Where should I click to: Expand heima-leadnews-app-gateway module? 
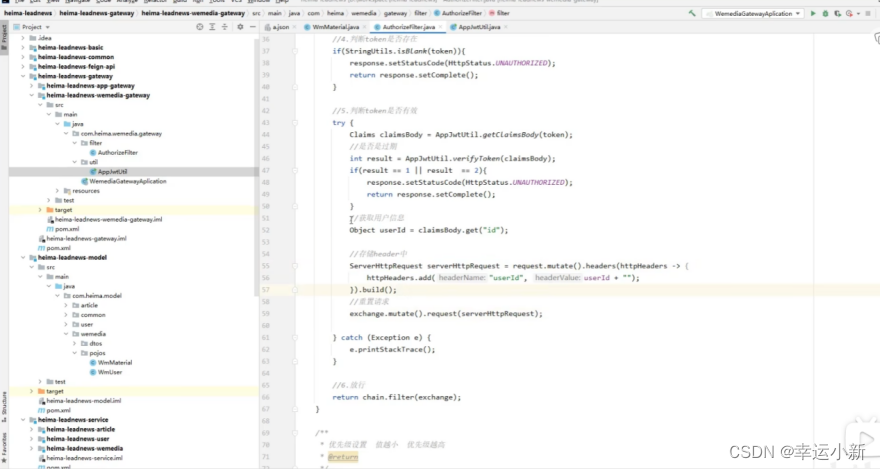(31, 86)
